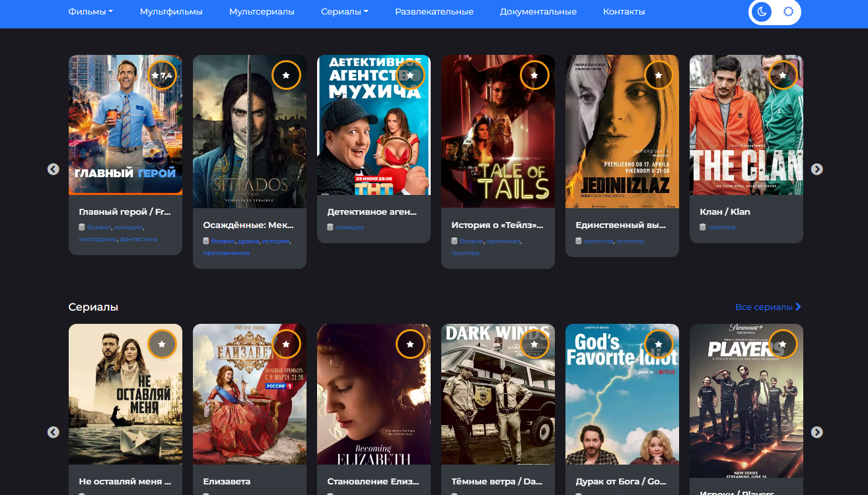Open the title link Единственный вы…
The width and height of the screenshot is (868, 495).
point(622,225)
